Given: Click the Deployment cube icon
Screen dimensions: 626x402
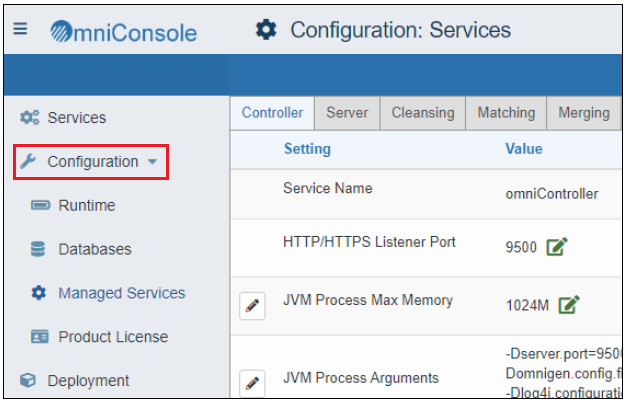Looking at the screenshot, I should 28,380.
